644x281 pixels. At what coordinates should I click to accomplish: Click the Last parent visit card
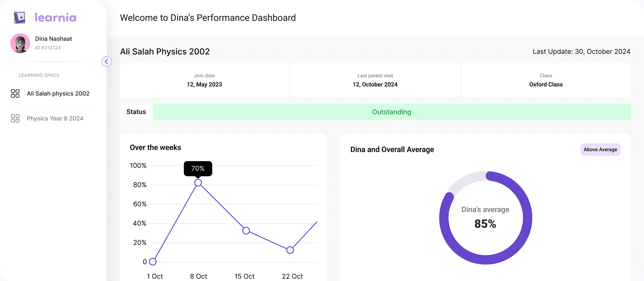(x=375, y=80)
